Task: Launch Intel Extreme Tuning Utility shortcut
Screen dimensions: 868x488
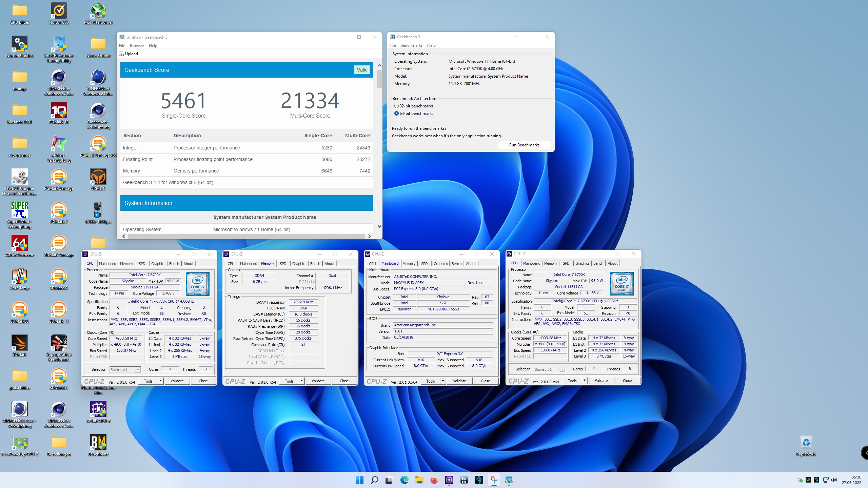Action: click(59, 49)
